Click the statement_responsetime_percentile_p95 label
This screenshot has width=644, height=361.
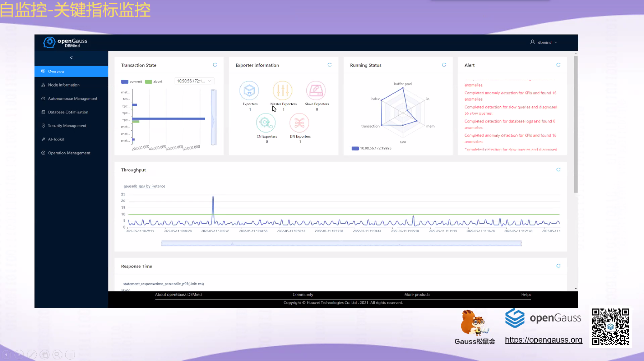pos(163,284)
